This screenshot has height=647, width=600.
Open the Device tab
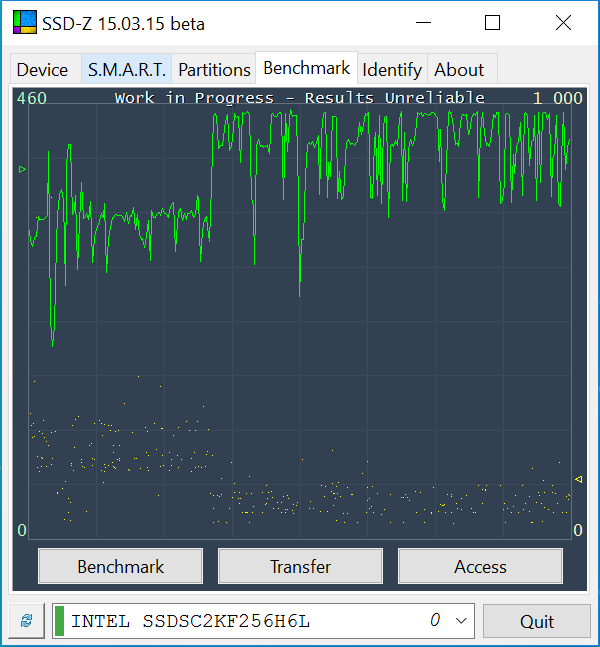(x=43, y=70)
